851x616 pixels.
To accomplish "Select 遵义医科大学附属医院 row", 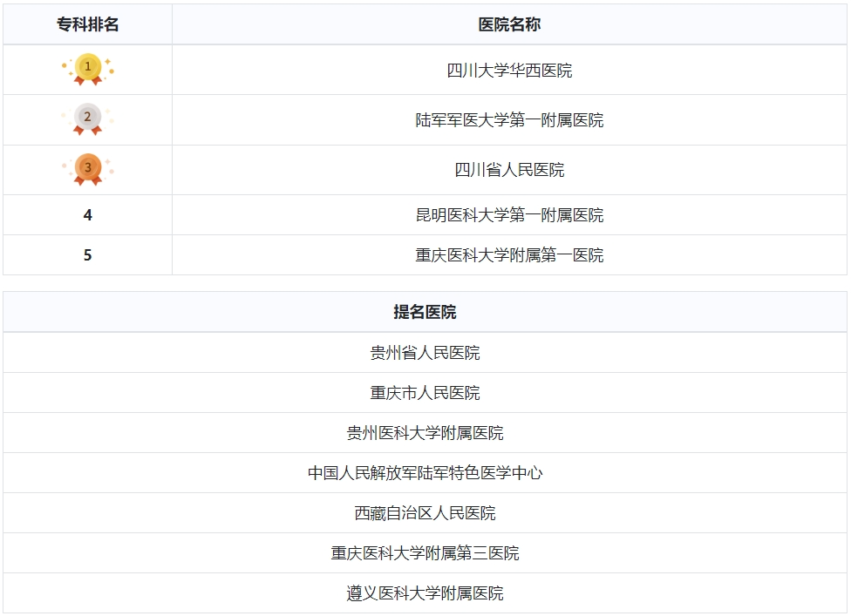I will [425, 593].
